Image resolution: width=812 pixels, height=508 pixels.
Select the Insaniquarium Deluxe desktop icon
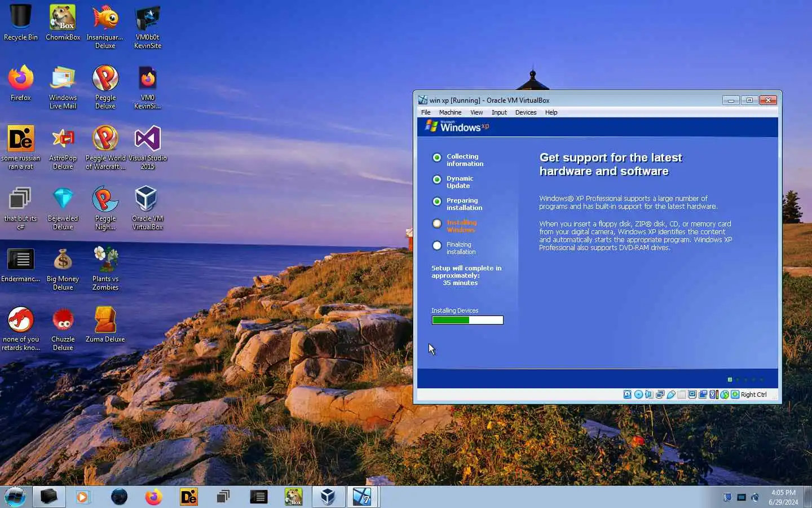click(x=105, y=27)
